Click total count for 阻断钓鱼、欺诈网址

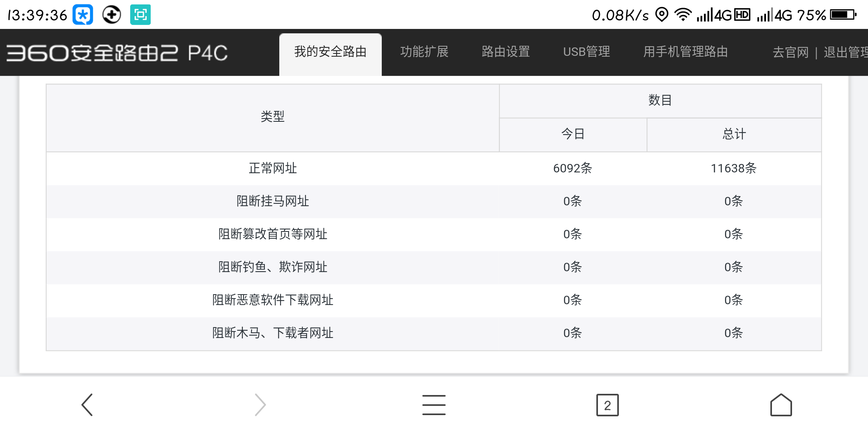pyautogui.click(x=734, y=267)
